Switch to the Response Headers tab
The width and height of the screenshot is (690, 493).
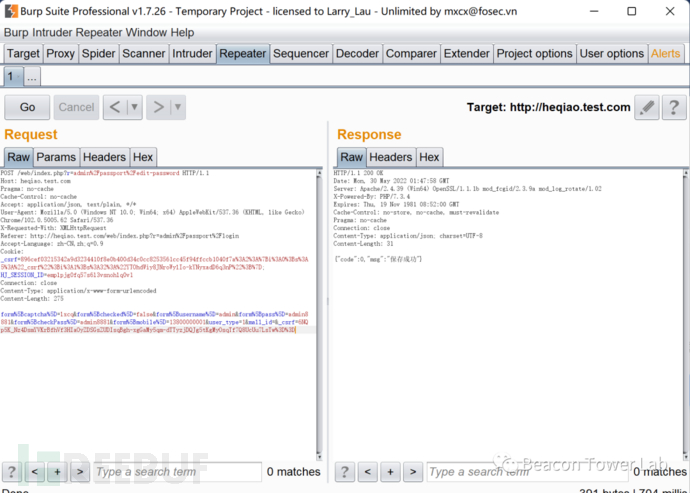391,157
